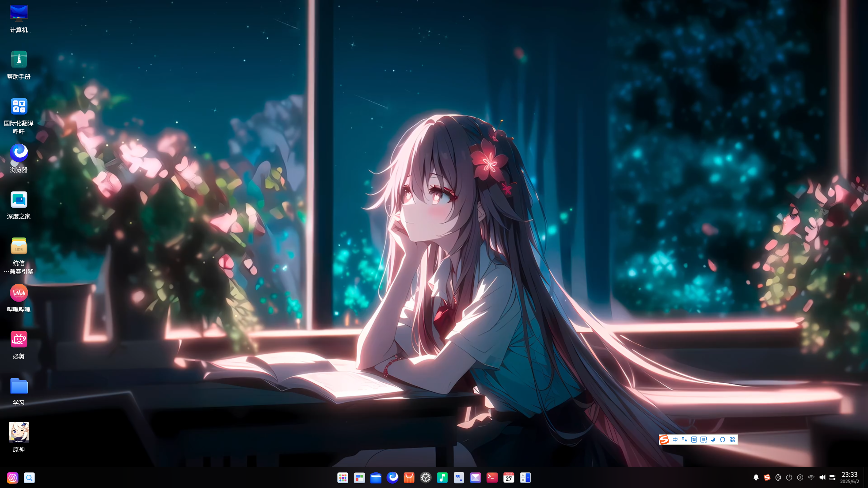Toggle Bluetooth from the tray icon

click(x=778, y=477)
